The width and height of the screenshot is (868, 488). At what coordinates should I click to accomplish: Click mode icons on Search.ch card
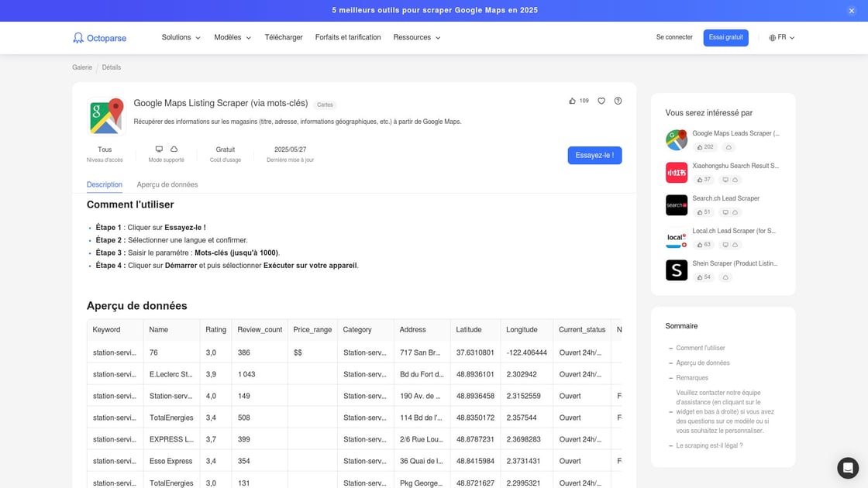pos(730,212)
